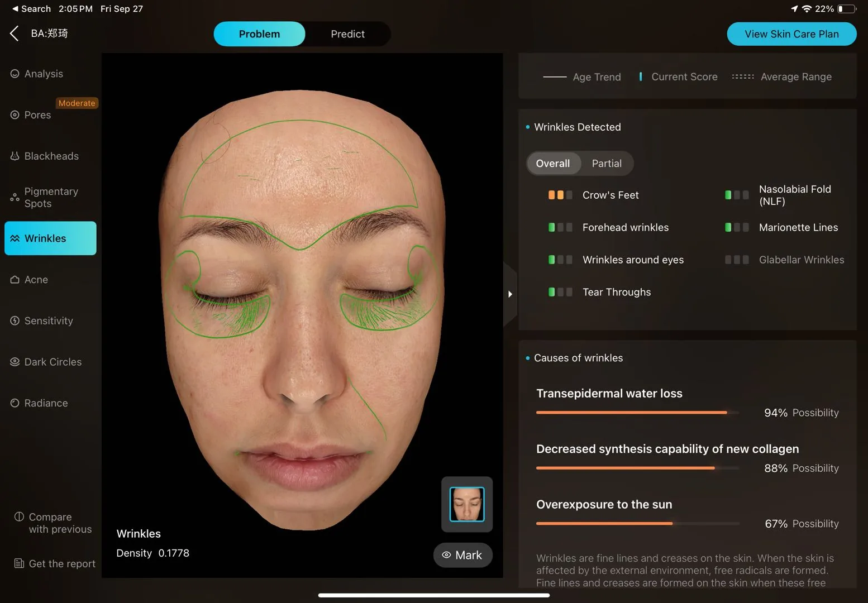Image resolution: width=868 pixels, height=603 pixels.
Task: Click the Compare with previous icon
Action: click(x=19, y=516)
